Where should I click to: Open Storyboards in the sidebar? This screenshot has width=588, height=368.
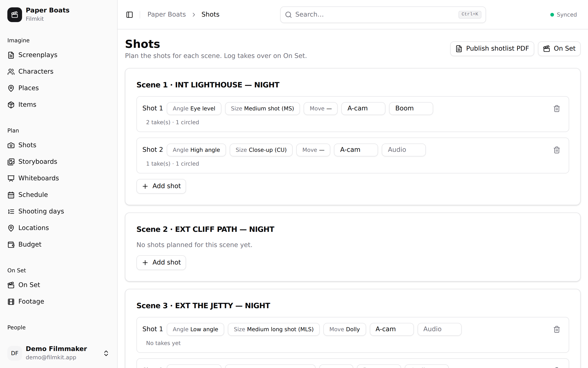click(x=59, y=162)
